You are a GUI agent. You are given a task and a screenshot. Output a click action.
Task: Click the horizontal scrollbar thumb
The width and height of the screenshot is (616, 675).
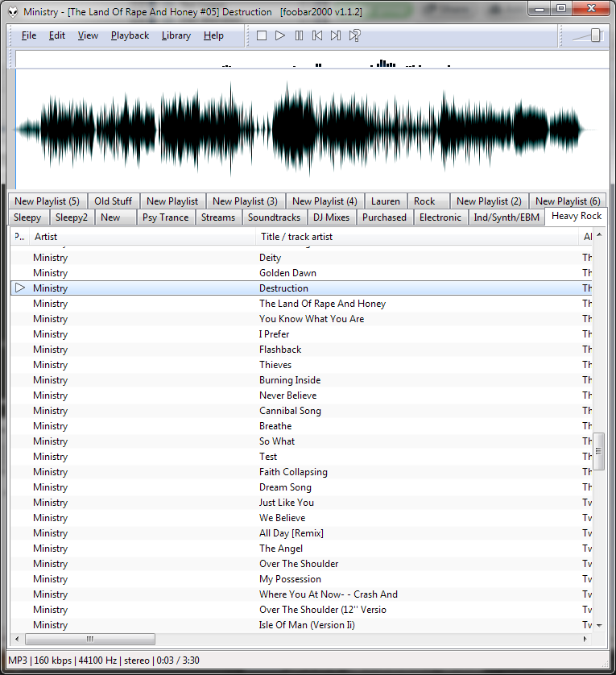pyautogui.click(x=90, y=639)
